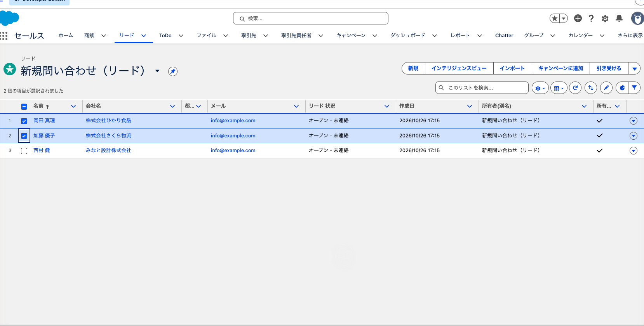Open the notifications bell
This screenshot has width=644, height=326.
tap(619, 18)
